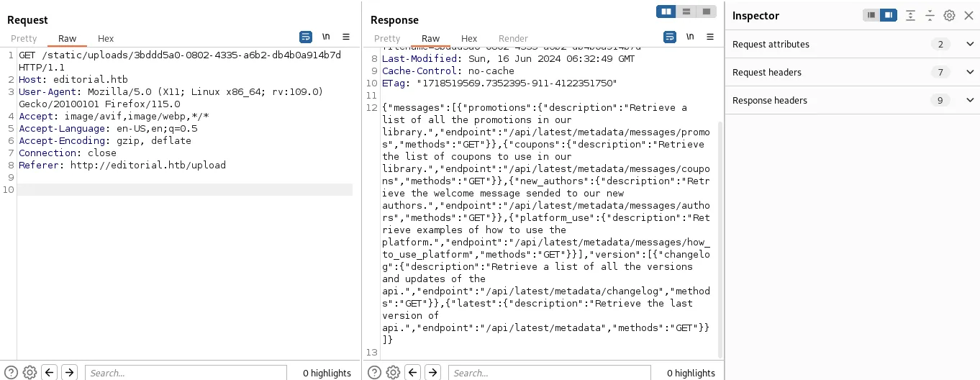
Task: Close the Inspector panel
Action: [x=968, y=15]
